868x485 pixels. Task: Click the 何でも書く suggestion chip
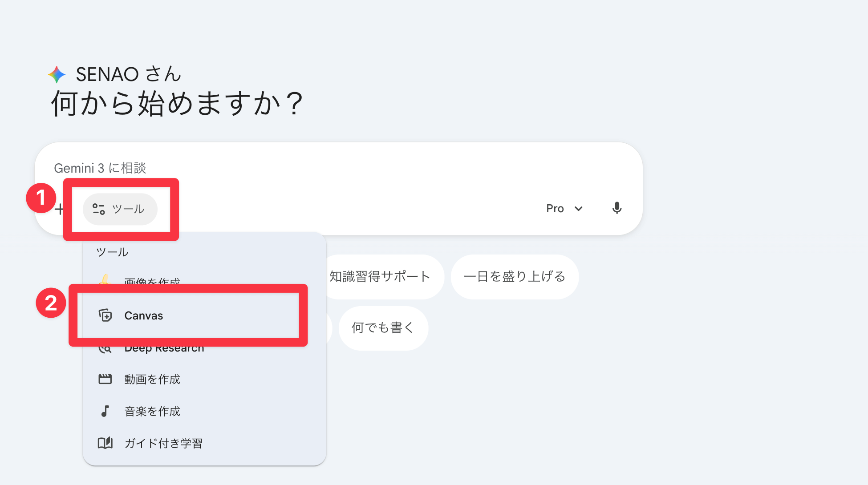pos(383,328)
